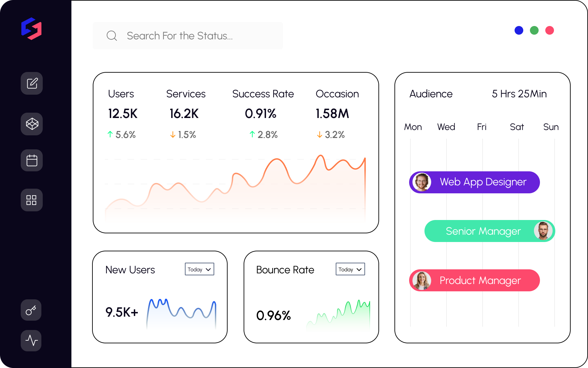Select the Success Rate stat heading
This screenshot has width=588, height=368.
click(x=263, y=94)
